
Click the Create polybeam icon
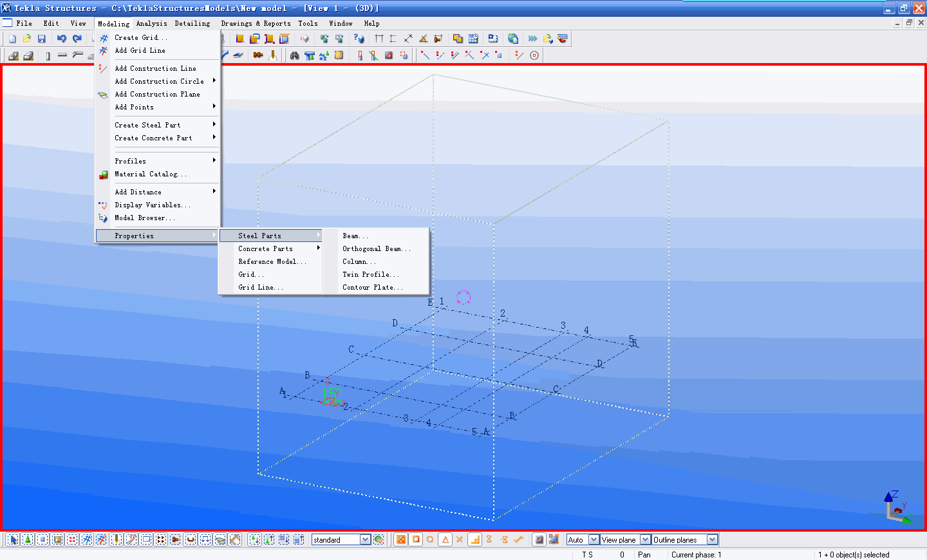[x=78, y=55]
